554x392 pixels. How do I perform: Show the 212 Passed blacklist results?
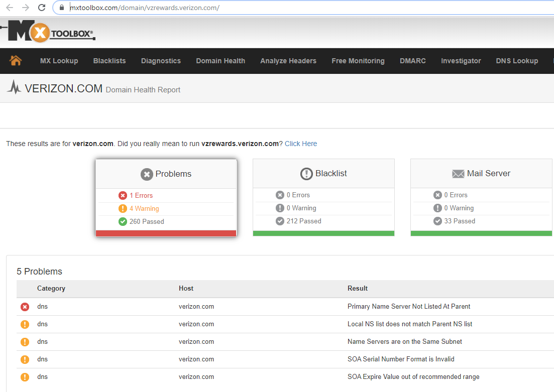304,221
